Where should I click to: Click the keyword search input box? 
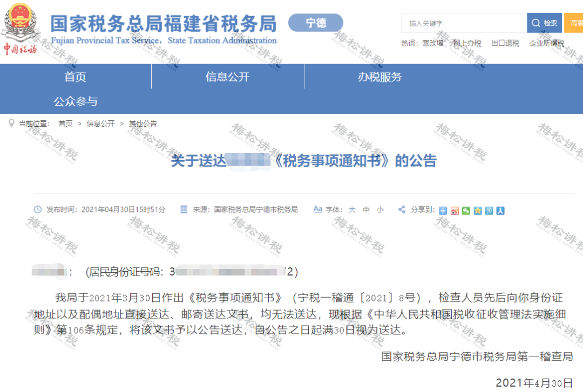click(x=464, y=23)
